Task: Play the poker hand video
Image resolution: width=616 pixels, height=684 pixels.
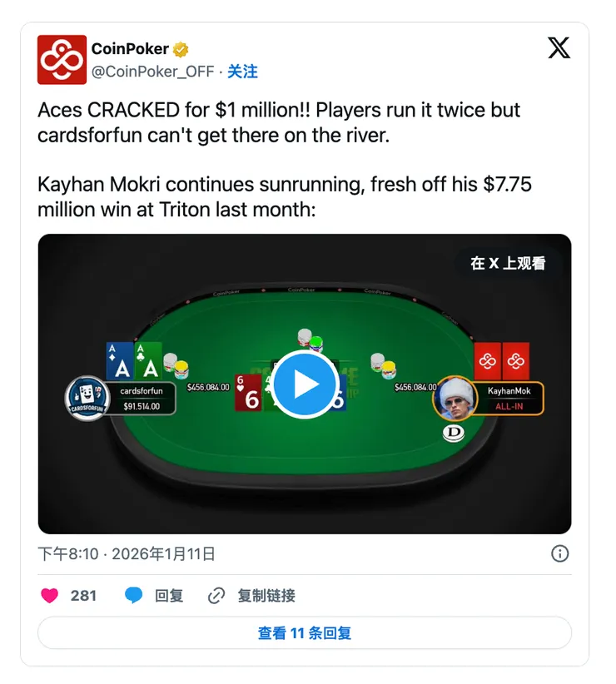Action: (305, 384)
